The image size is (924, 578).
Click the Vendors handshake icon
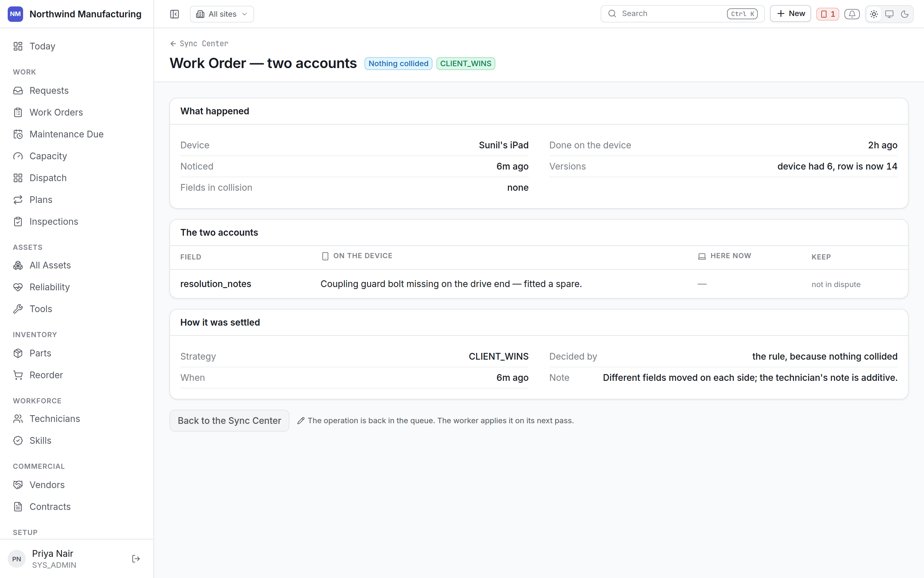point(18,485)
